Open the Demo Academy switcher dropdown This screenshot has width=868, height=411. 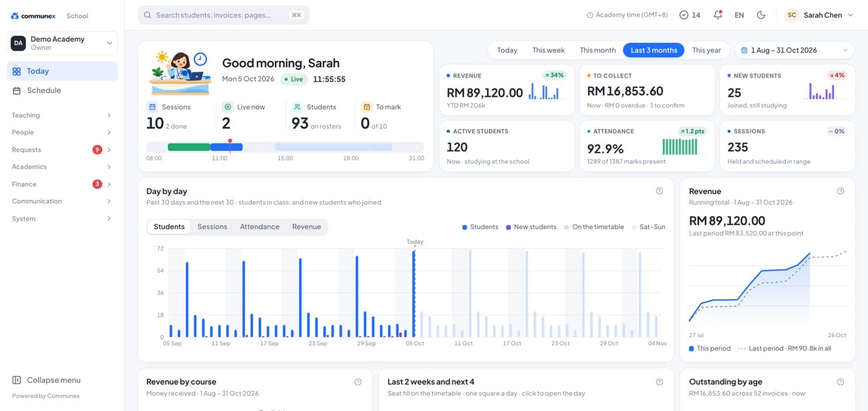point(63,43)
